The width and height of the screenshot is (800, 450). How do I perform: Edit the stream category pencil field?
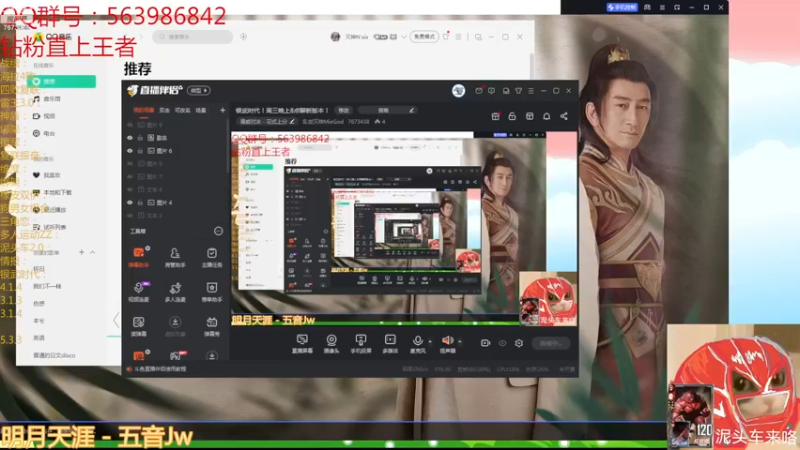267,122
